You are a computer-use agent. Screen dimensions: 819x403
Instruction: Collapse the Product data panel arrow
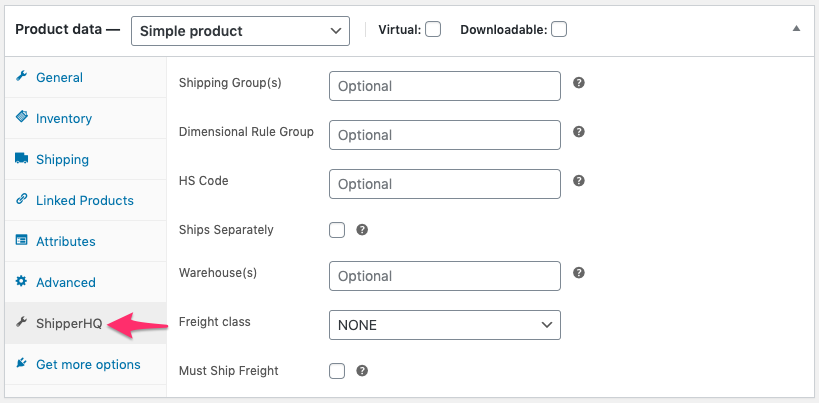point(796,29)
